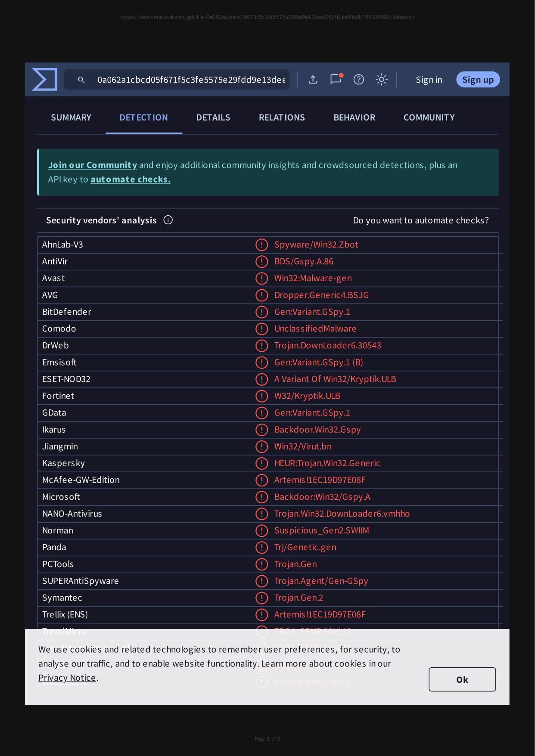Toggle the light/dark theme sun icon

[381, 80]
